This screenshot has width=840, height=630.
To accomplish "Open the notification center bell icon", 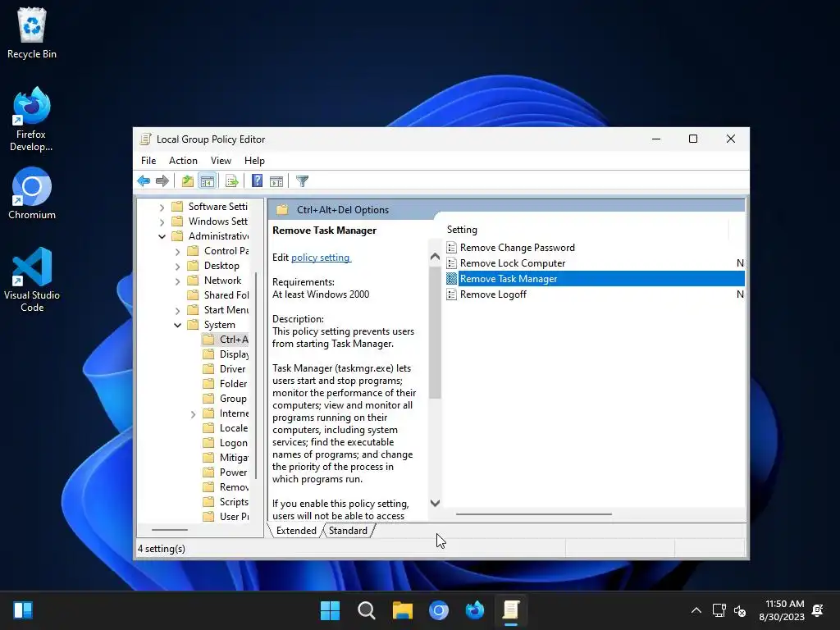I will (818, 610).
